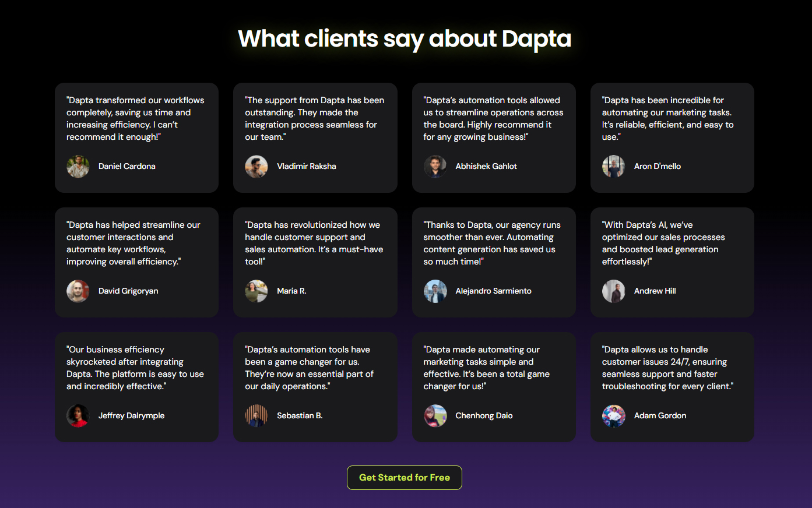The width and height of the screenshot is (812, 508).
Task: Click the name Daniel Cardona
Action: 127,167
